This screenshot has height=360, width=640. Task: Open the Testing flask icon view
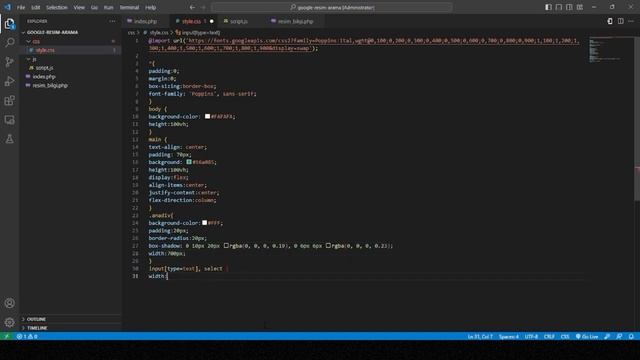9,139
